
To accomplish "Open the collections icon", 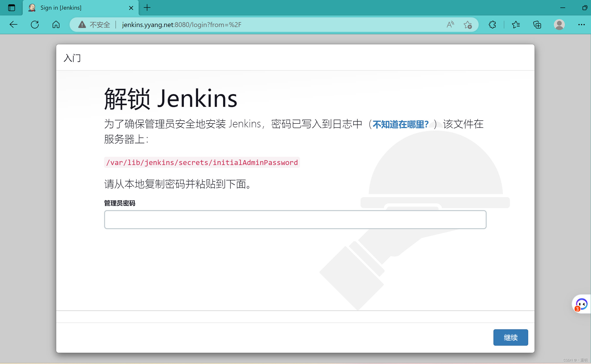I will (537, 25).
